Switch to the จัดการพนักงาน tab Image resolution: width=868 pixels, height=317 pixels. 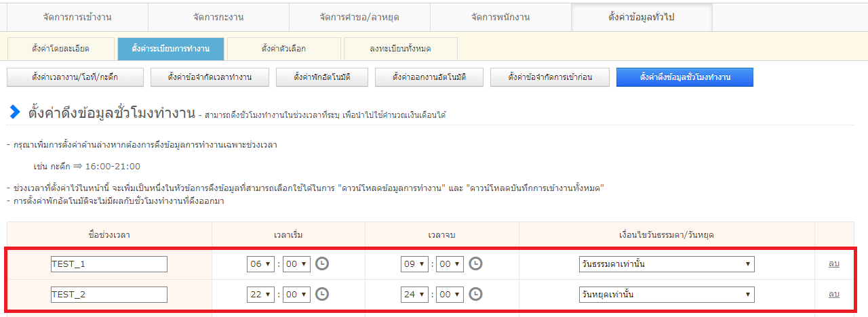point(500,17)
